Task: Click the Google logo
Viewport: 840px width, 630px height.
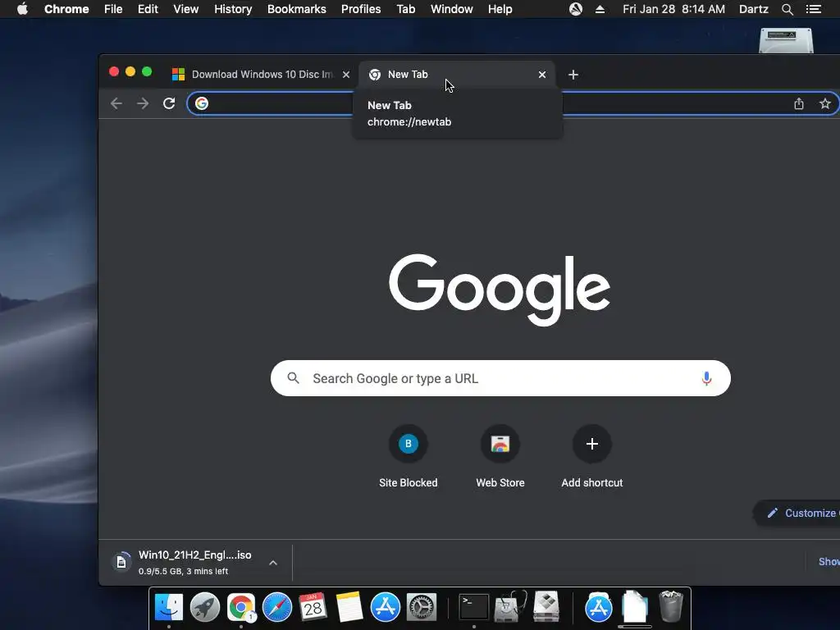Action: [x=500, y=290]
